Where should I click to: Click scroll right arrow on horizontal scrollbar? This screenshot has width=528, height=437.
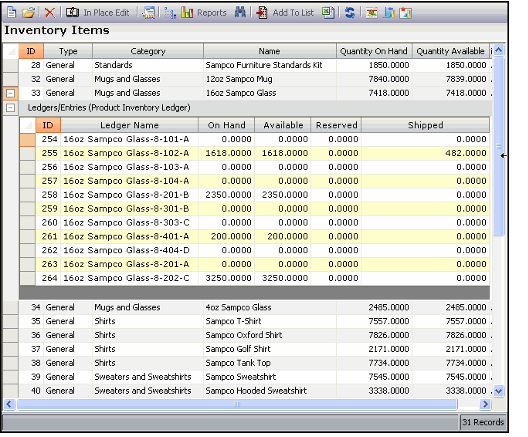tap(485, 404)
